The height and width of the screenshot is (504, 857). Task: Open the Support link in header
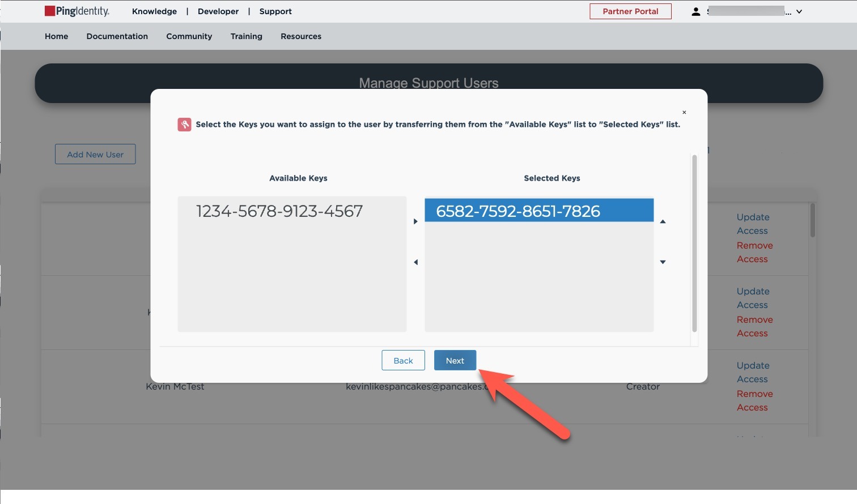(275, 11)
